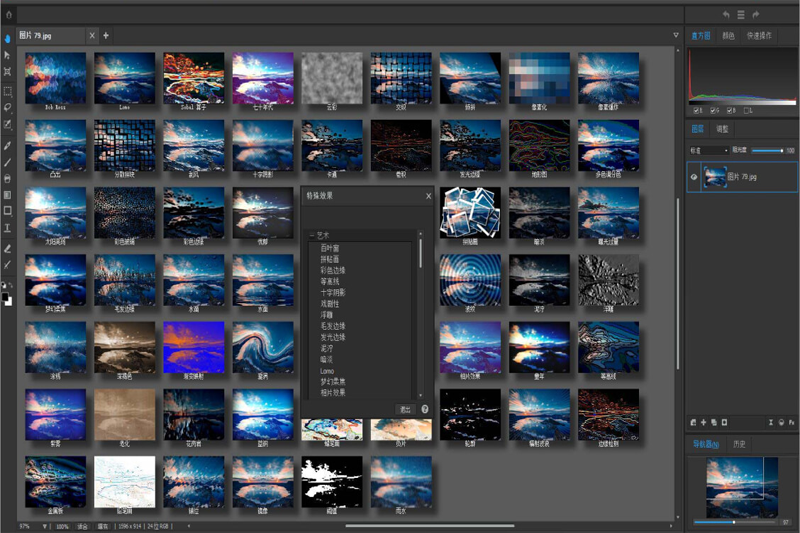Click the 退出 button in dialog

[405, 409]
